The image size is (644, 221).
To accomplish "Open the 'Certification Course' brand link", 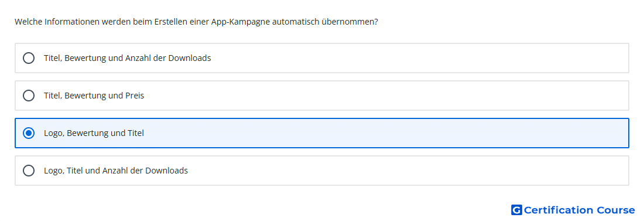I will pos(573,210).
